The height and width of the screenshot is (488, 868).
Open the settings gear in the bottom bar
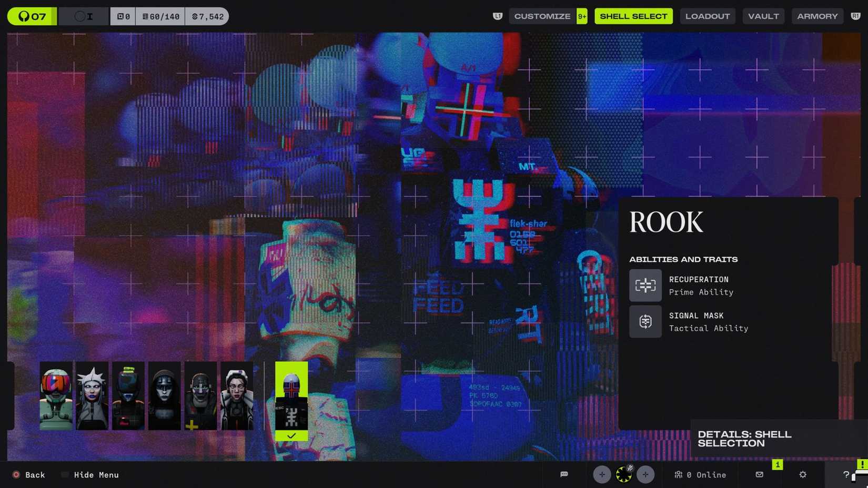803,475
